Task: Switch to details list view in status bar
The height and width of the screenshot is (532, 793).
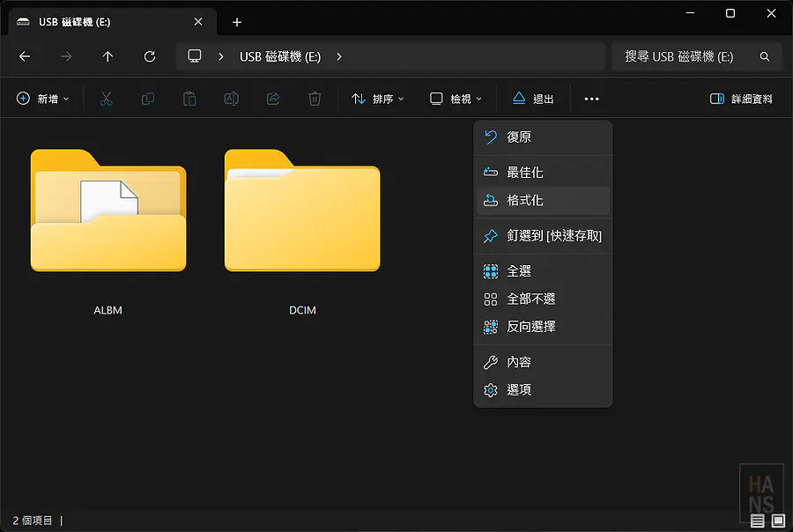Action: pyautogui.click(x=759, y=521)
